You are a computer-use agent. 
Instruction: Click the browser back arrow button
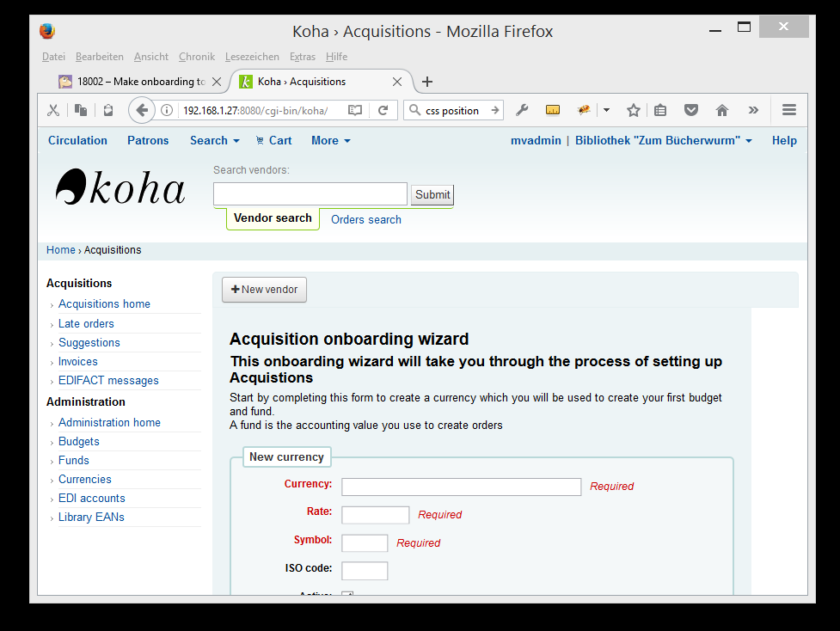(x=142, y=110)
